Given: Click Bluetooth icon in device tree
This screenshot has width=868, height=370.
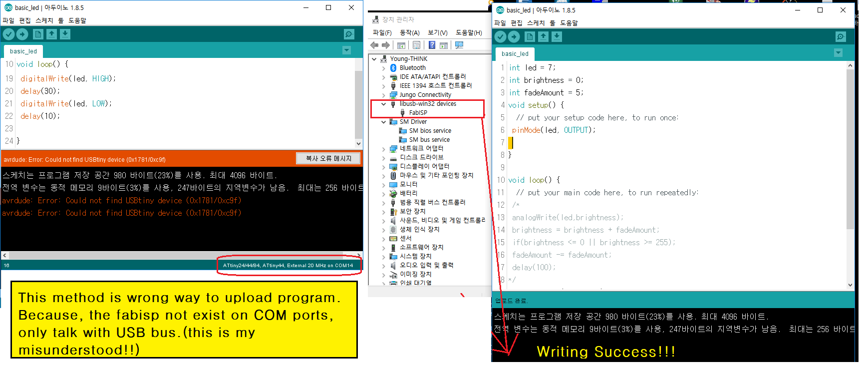Looking at the screenshot, I should click(393, 67).
